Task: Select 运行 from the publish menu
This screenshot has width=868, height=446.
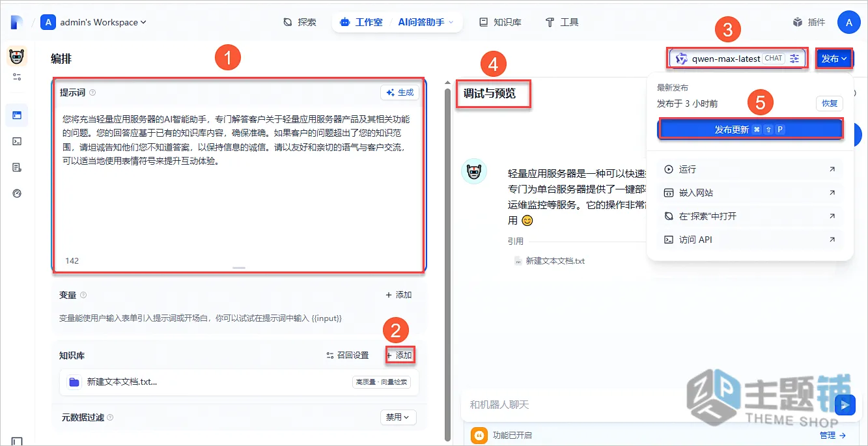Action: (750, 169)
